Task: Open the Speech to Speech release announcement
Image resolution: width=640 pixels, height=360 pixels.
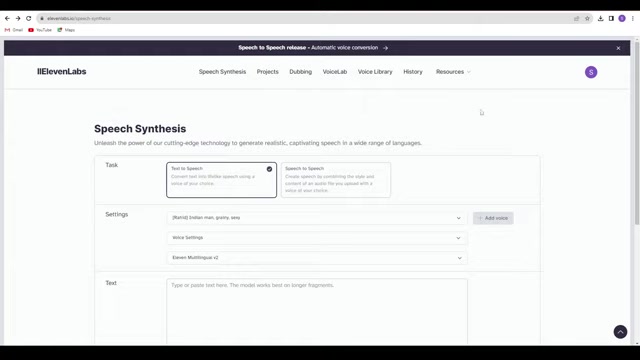Action: point(313,48)
